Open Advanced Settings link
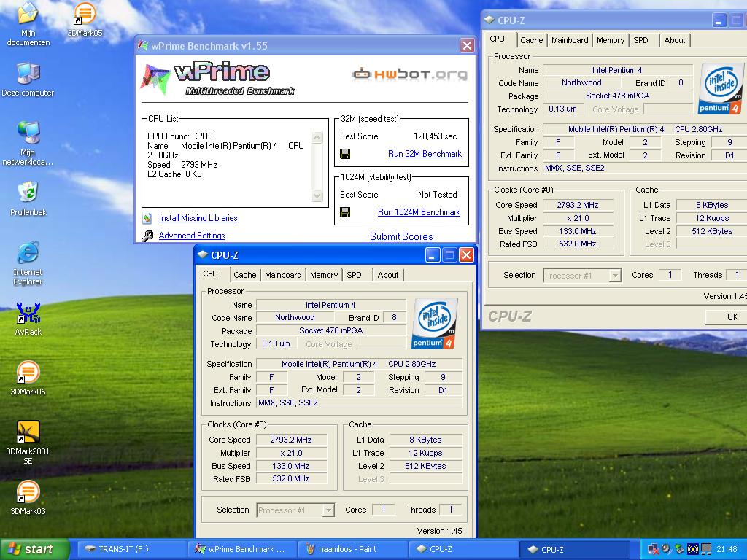 (192, 236)
